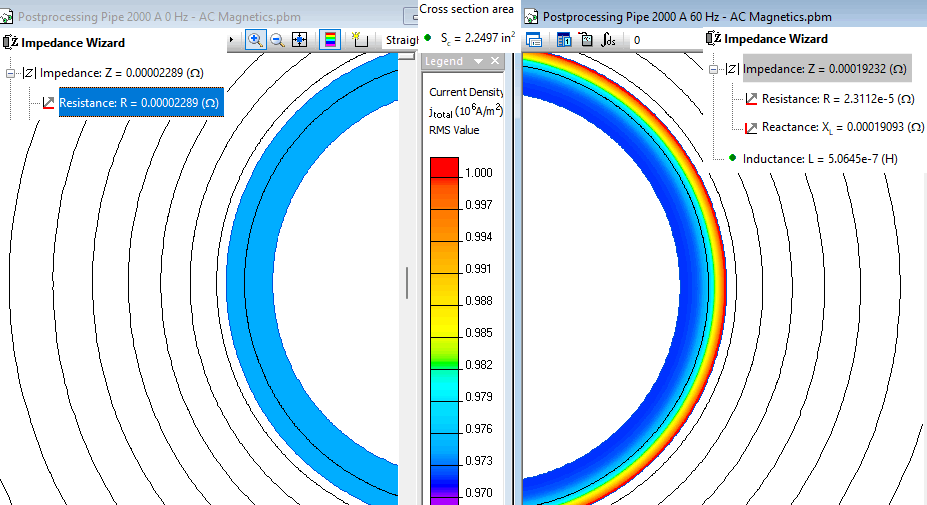Click the RMS Value legend label
The width and height of the screenshot is (927, 505).
point(454,130)
